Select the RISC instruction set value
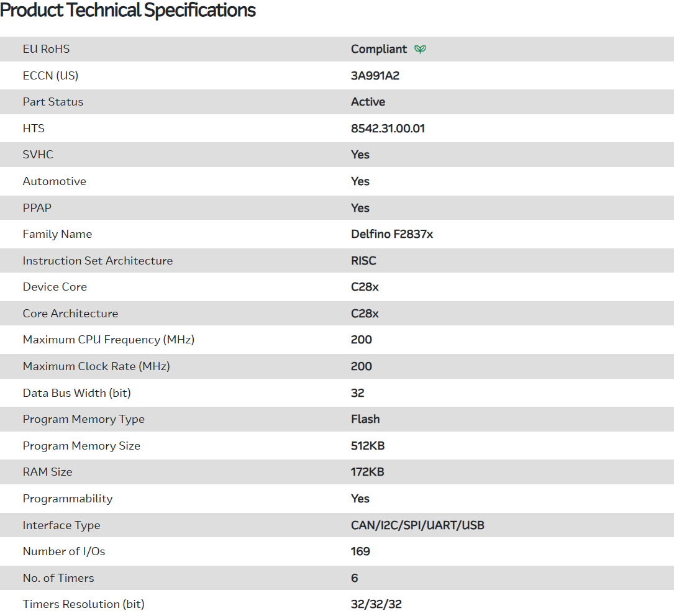Screen dimensions: 674x616 (363, 261)
